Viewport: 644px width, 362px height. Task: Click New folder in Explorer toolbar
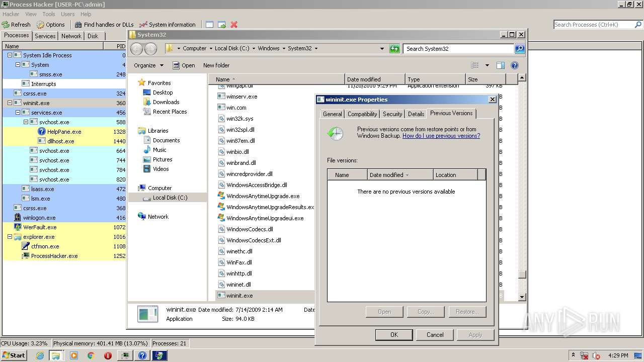(216, 65)
